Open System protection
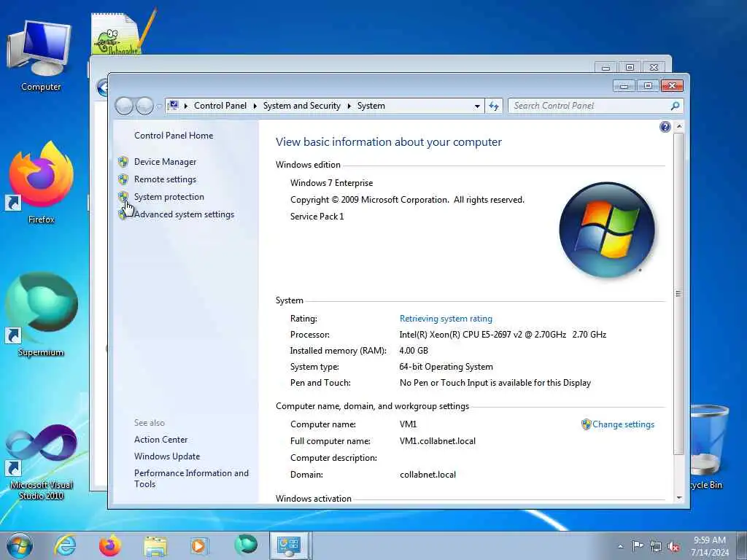The image size is (747, 560). click(x=169, y=197)
